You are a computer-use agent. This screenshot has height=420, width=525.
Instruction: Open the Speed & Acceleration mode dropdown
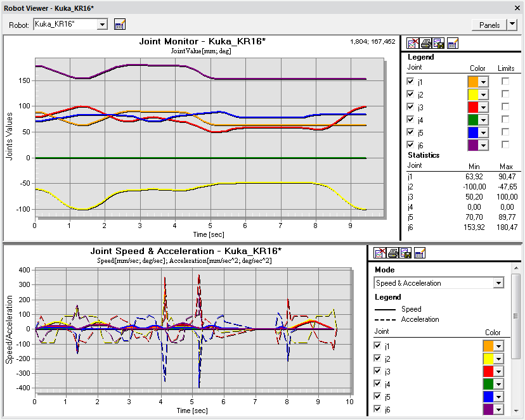[498, 283]
